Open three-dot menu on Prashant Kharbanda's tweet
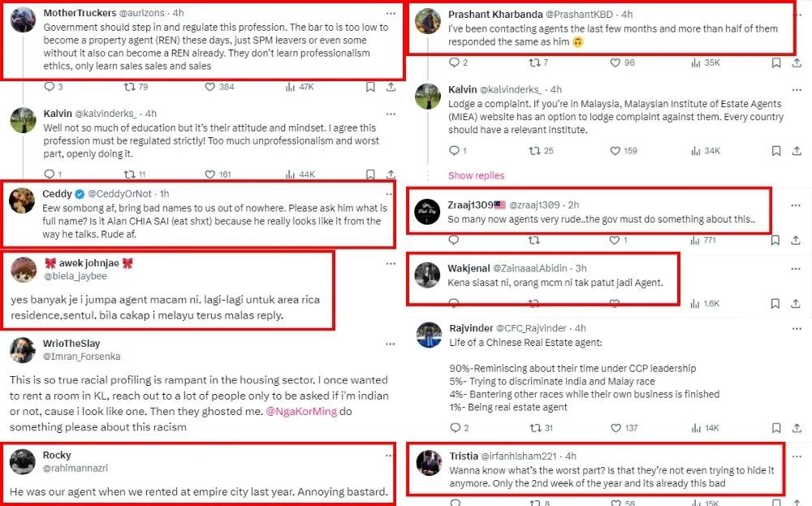Image resolution: width=812 pixels, height=506 pixels. click(796, 14)
